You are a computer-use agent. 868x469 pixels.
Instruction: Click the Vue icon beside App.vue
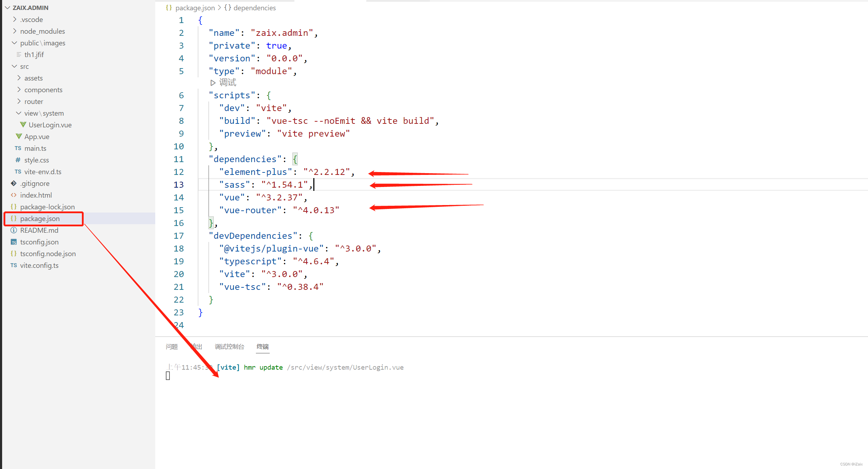pyautogui.click(x=19, y=136)
